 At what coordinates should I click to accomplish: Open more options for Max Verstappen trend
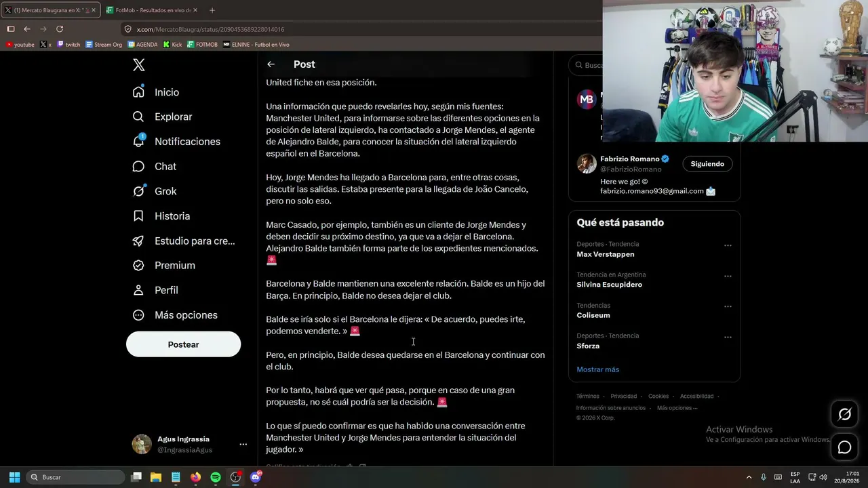728,245
